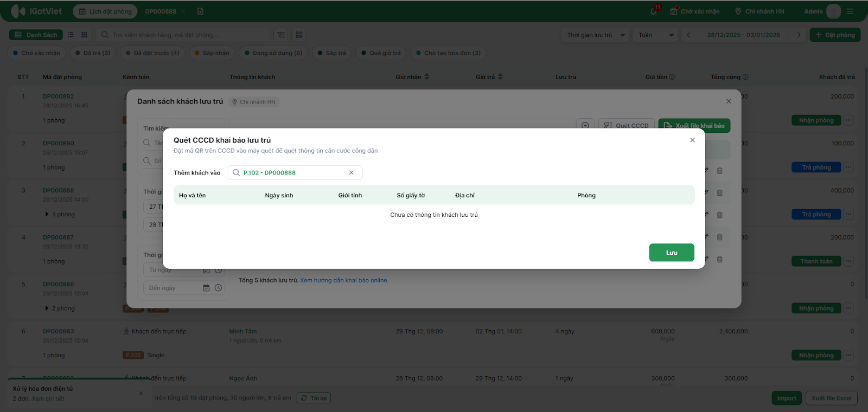Switch to the Lịch đặt phòng tab

point(105,11)
